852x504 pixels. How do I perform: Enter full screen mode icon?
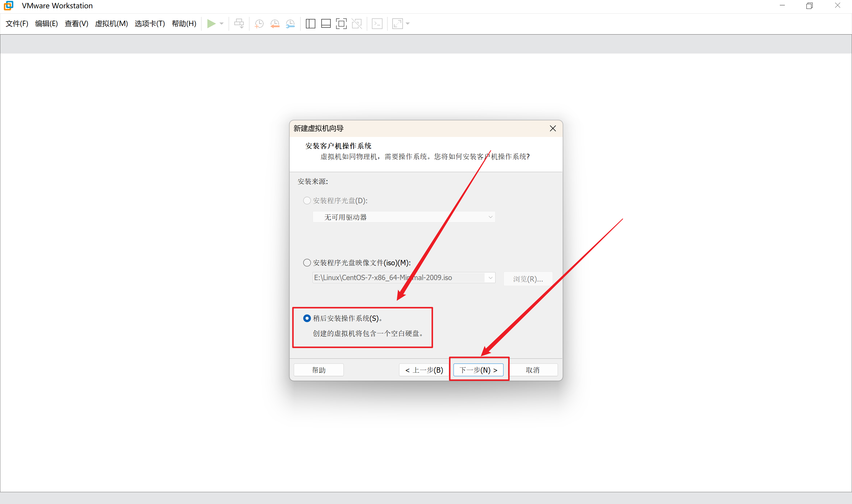341,23
